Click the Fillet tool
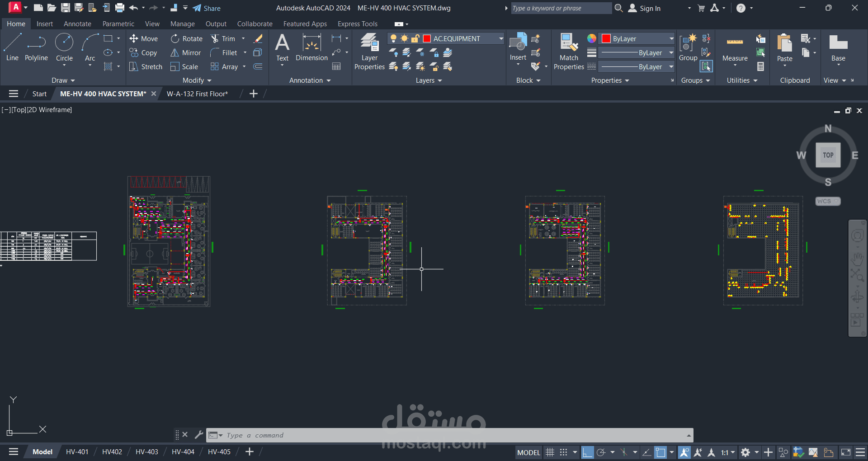 coord(224,53)
